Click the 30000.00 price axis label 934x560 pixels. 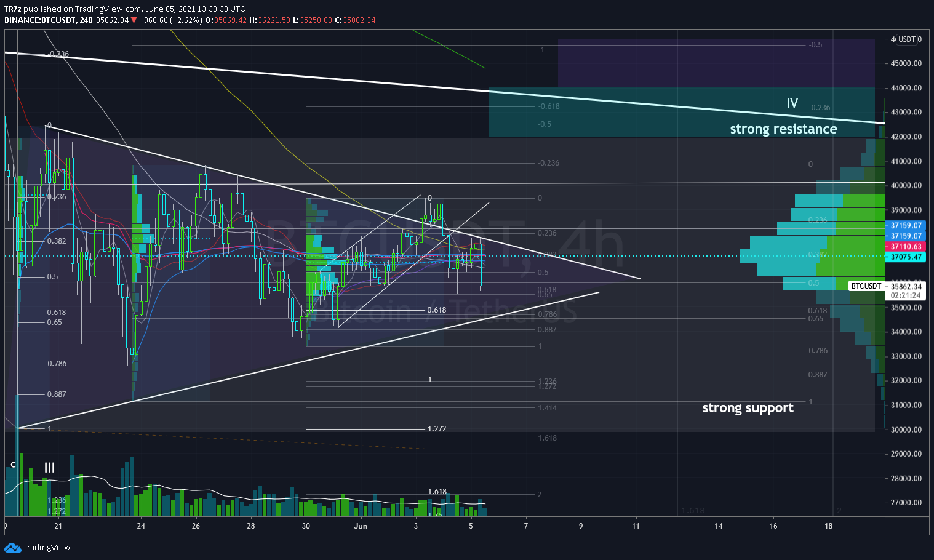point(906,430)
